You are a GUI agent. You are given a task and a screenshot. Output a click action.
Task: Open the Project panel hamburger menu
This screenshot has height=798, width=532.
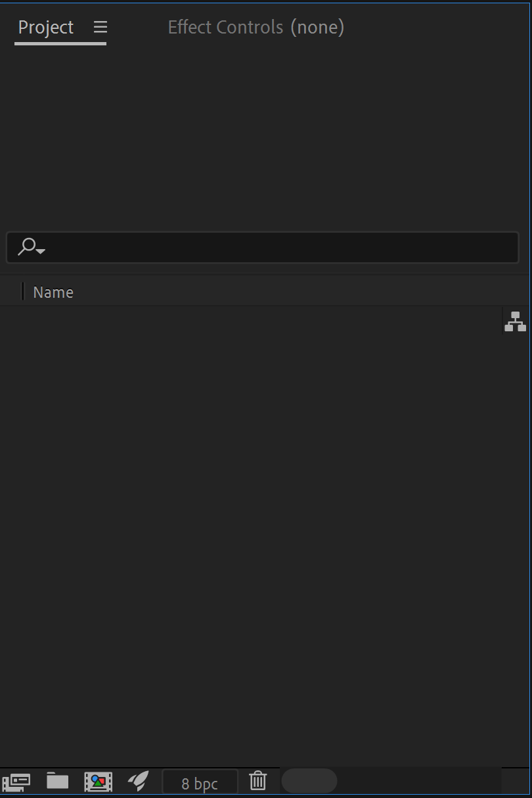(x=100, y=28)
